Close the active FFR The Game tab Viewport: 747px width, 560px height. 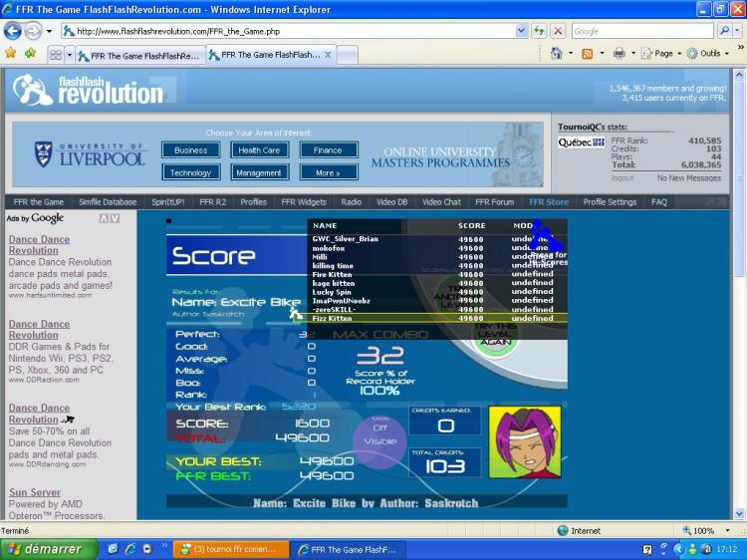pyautogui.click(x=328, y=55)
